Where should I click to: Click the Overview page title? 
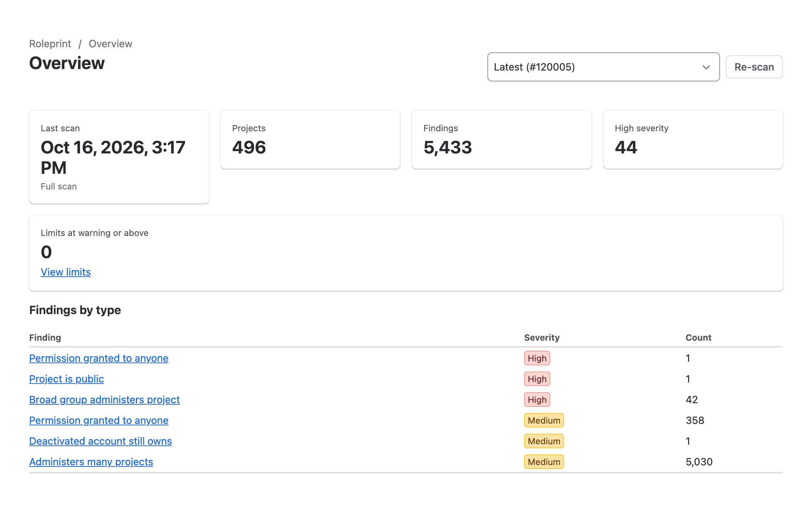point(67,63)
